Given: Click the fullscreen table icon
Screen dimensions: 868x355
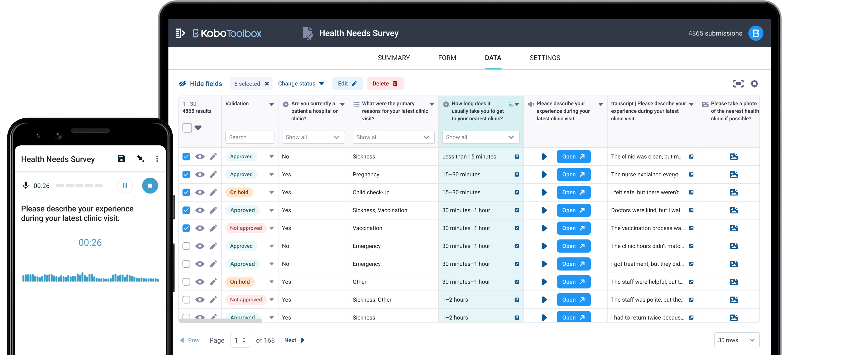Looking at the screenshot, I should pos(738,83).
